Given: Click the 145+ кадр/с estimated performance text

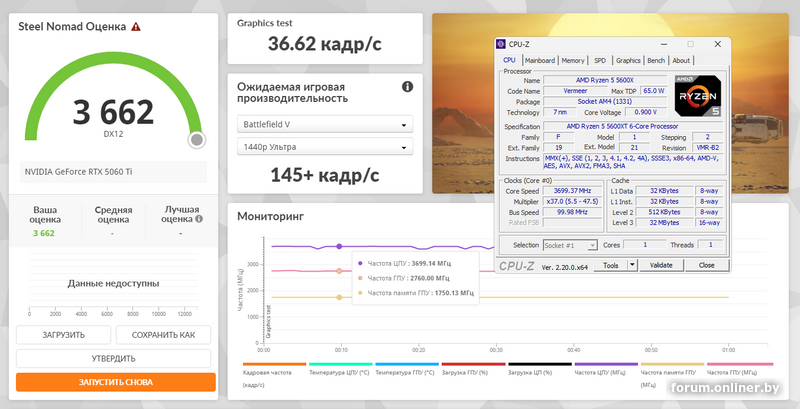Looking at the screenshot, I should 324,175.
